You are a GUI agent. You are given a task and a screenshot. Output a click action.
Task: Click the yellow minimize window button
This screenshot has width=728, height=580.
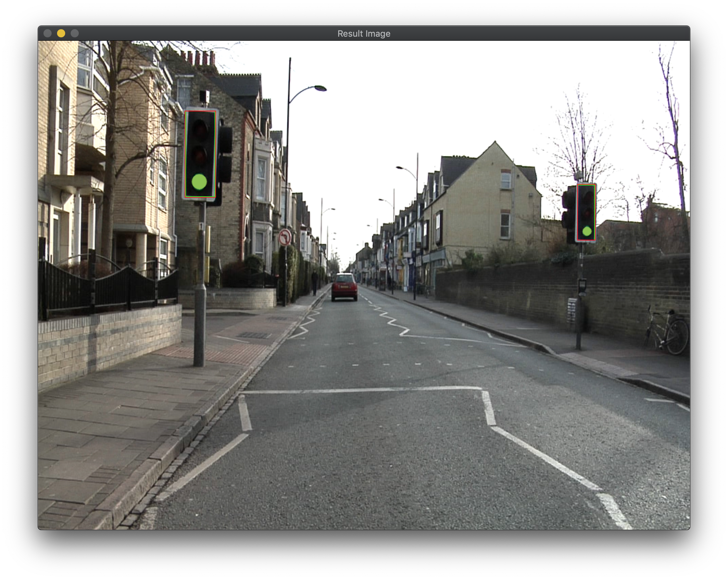click(x=61, y=33)
